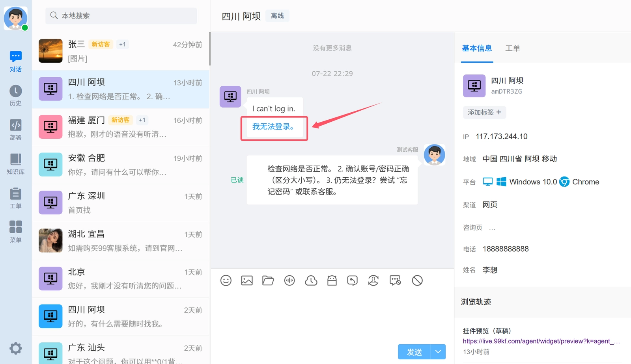Open settings via the gear icon

[16, 348]
